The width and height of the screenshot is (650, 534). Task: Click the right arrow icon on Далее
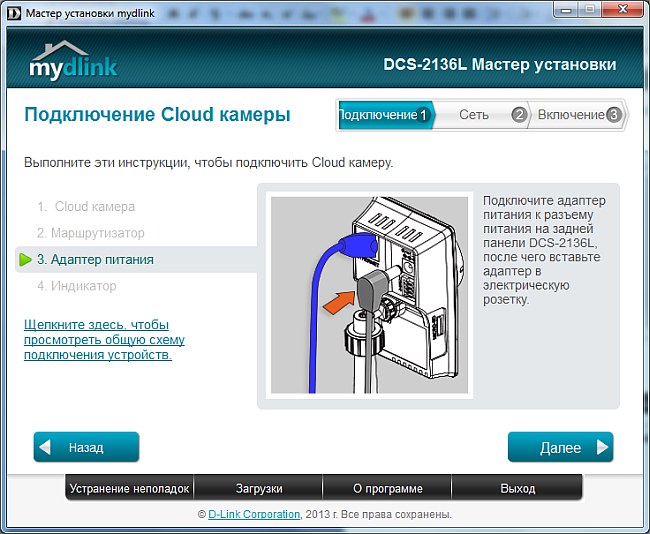(x=601, y=447)
